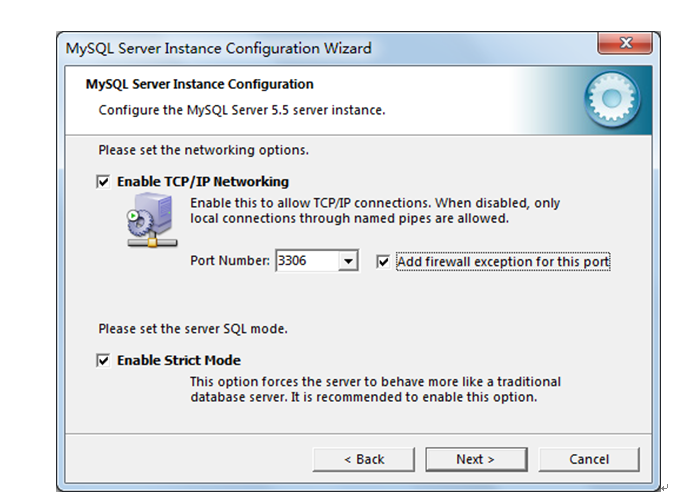Toggle the Enable TCP/IP Networking checkbox
The image size is (674, 493).
click(x=103, y=181)
